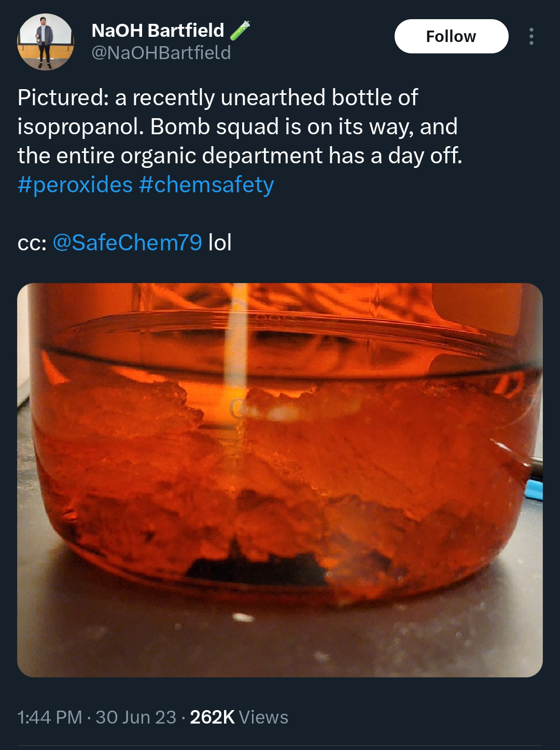Click the blue object at photo's right edge
The image size is (560, 750).
[535, 490]
